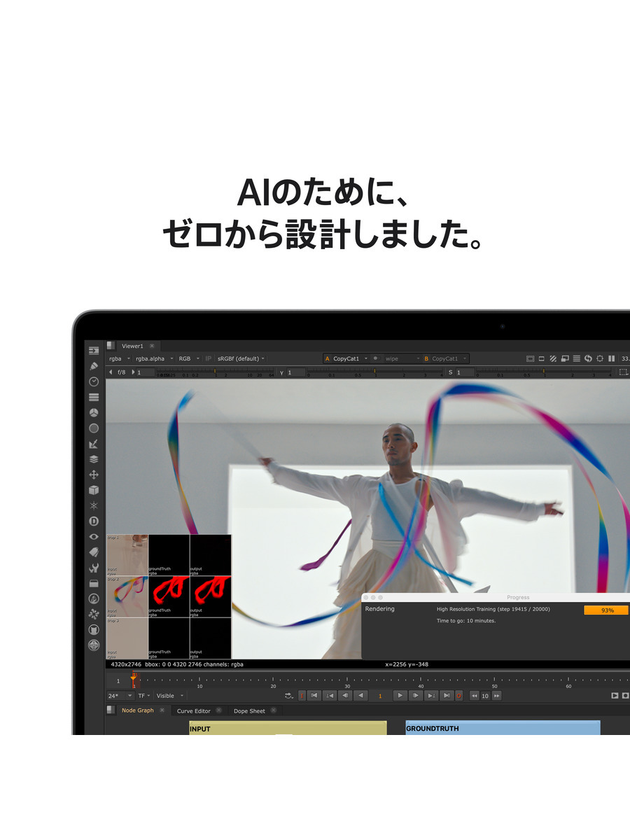Select the crop 2 input thumbnail

[127, 596]
